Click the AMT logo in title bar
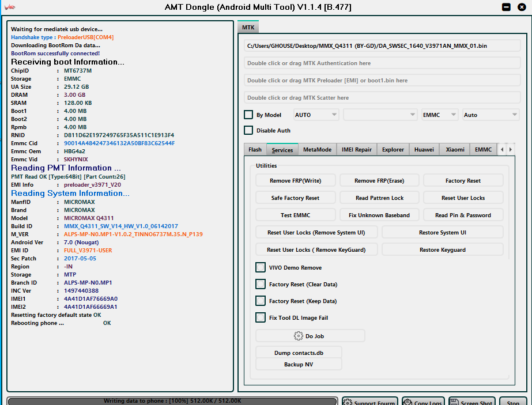 [x=10, y=7]
